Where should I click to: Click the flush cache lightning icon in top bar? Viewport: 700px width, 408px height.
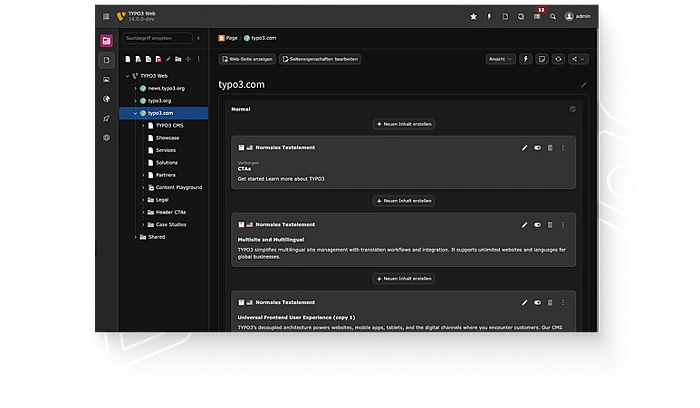[x=489, y=17]
